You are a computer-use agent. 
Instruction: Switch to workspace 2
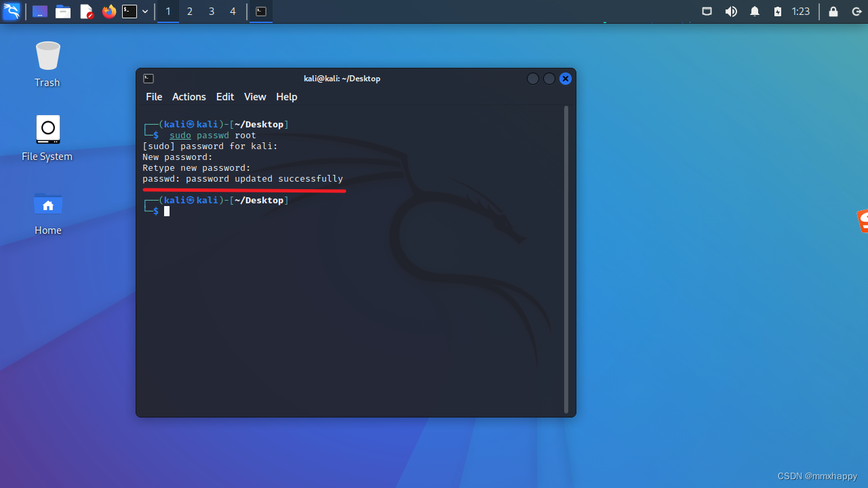tap(190, 12)
